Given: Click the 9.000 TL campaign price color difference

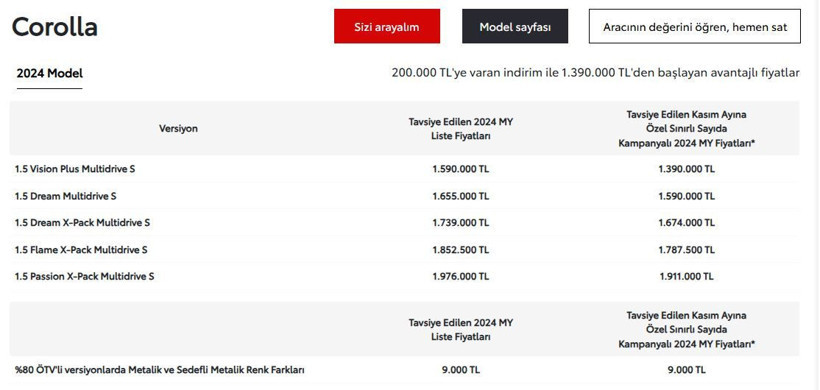Looking at the screenshot, I should (x=687, y=370).
